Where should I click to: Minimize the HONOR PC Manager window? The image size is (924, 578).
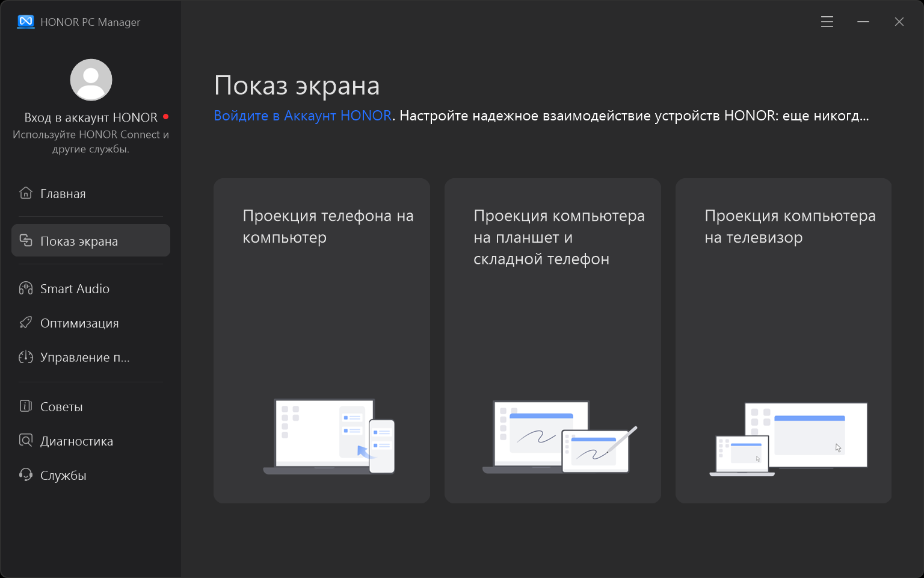(x=863, y=22)
